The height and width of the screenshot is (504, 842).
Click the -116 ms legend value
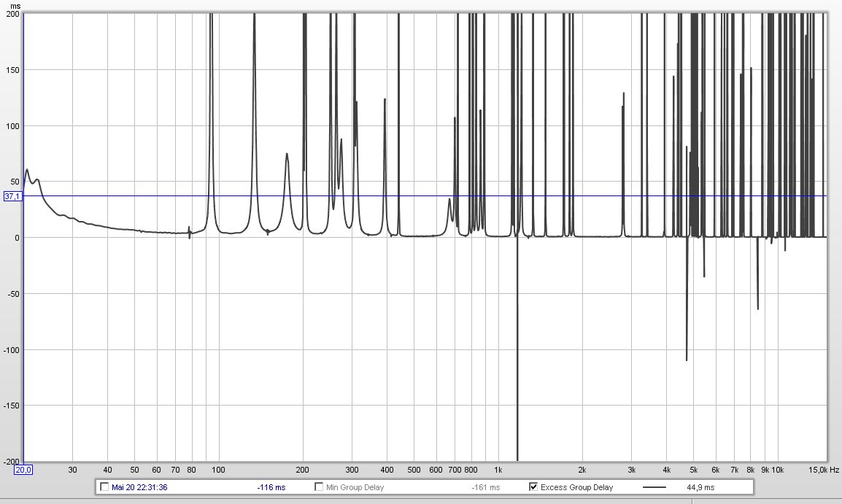click(271, 487)
